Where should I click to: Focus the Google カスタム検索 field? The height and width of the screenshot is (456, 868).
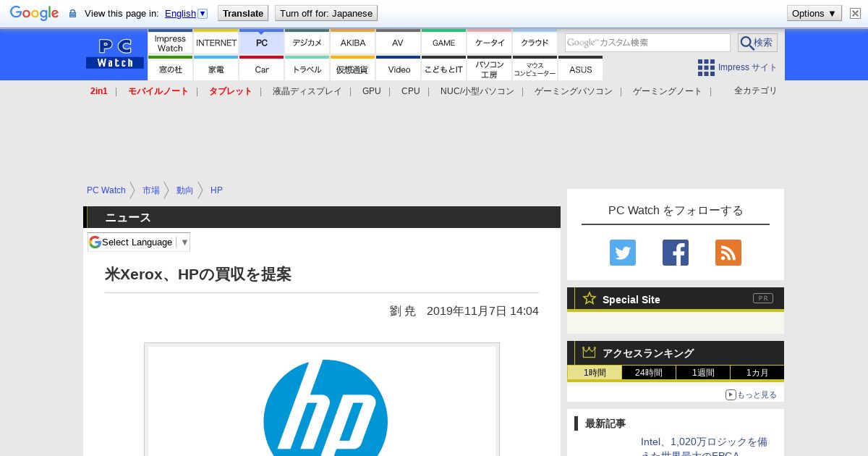[647, 43]
